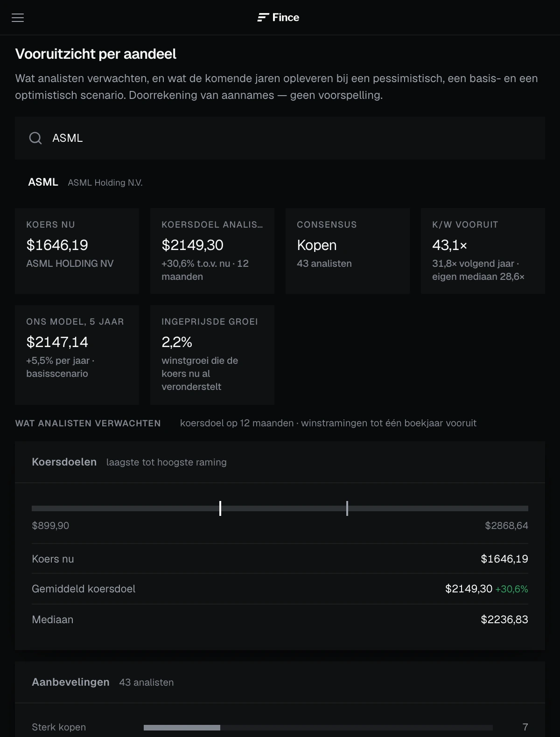Click the highest estimate '$2868,64'
Screen dimensions: 560x737
[x=506, y=526]
